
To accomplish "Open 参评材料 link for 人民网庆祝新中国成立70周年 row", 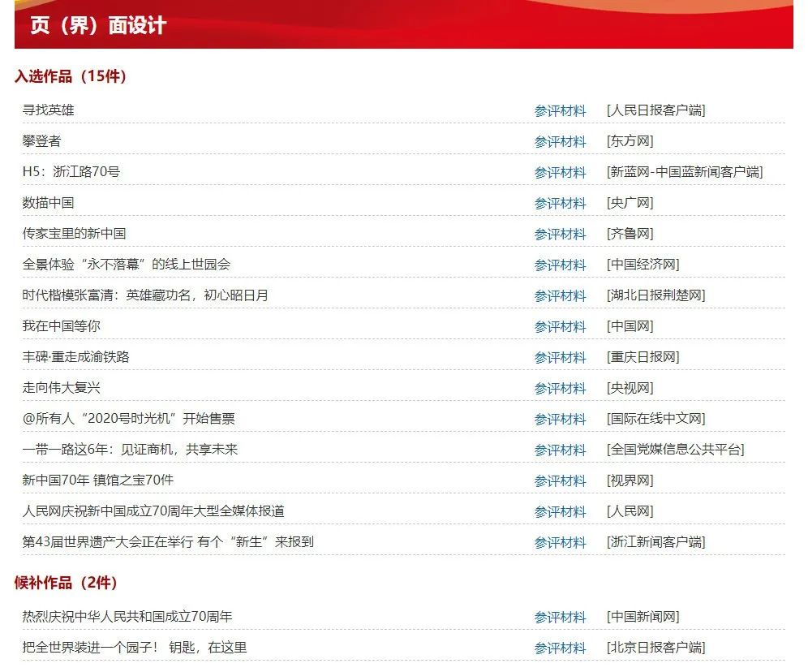I will pos(560,512).
